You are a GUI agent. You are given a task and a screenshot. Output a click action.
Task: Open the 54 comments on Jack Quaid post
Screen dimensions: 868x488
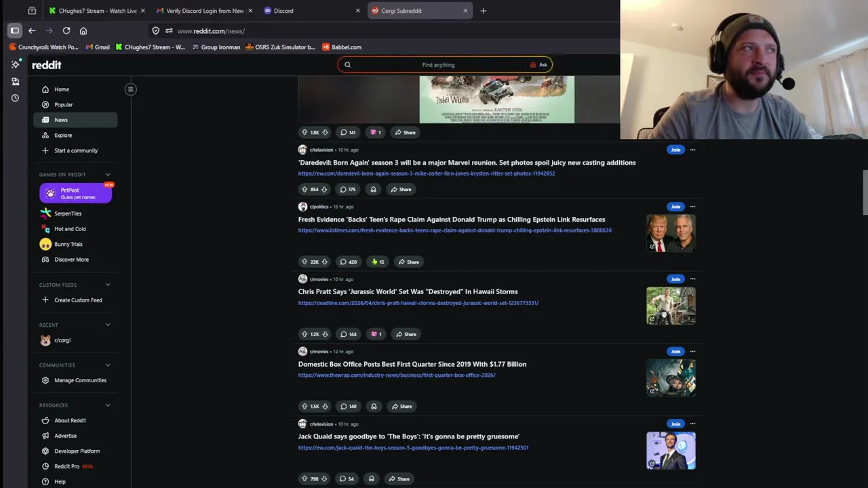coord(347,479)
